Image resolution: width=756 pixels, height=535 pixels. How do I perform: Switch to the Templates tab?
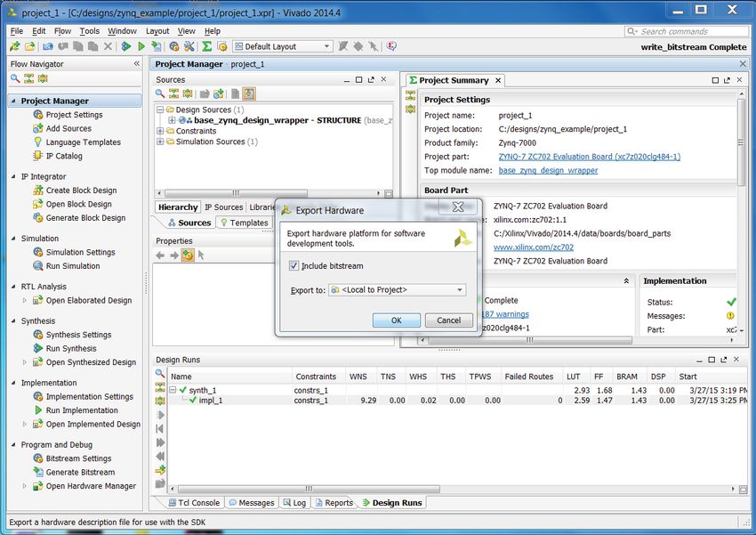245,223
